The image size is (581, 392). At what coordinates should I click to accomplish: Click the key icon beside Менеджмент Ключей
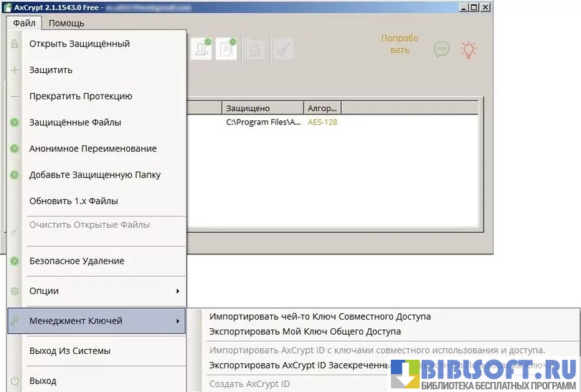point(14,321)
